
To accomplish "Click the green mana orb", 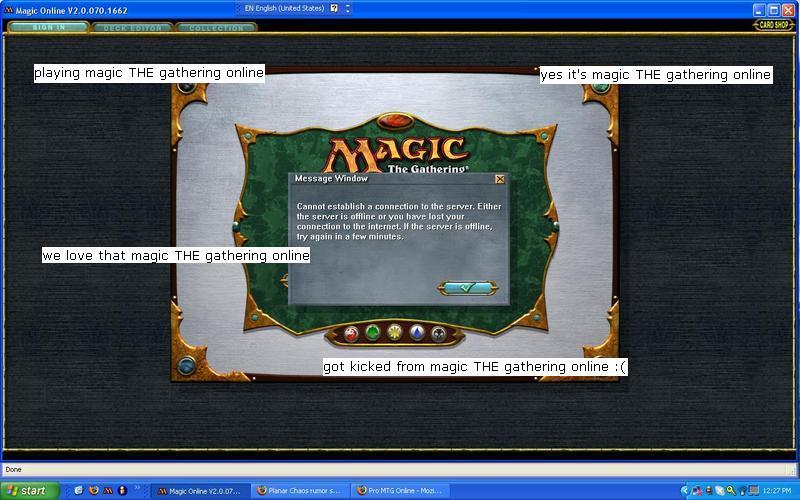I will tap(373, 334).
